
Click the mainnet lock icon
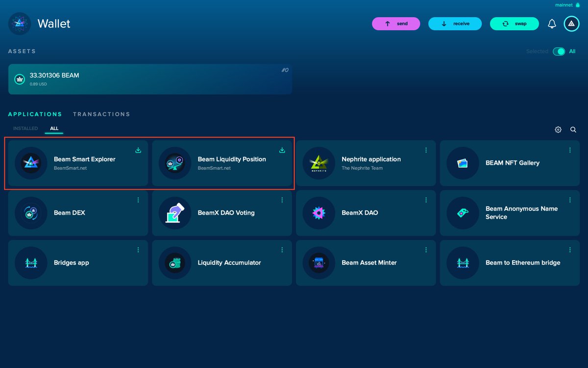[578, 5]
